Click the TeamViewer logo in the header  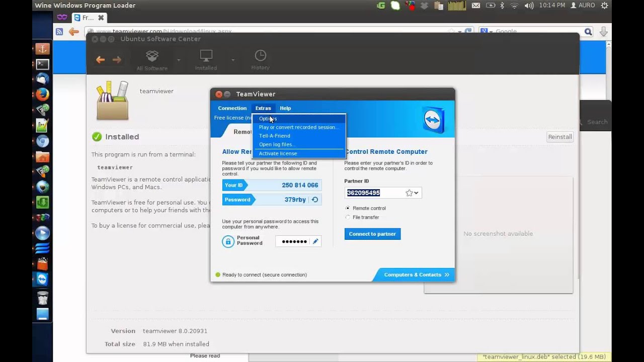coord(433,120)
